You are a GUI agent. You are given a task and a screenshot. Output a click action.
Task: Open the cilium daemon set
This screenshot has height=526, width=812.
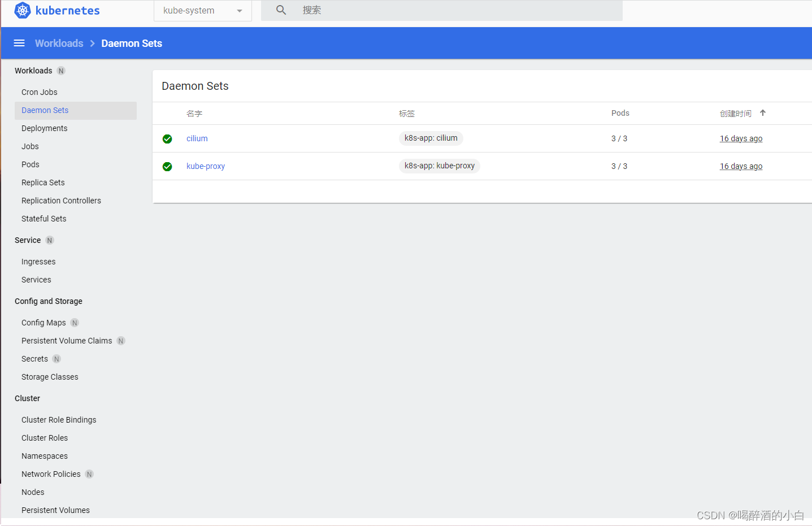pos(197,138)
